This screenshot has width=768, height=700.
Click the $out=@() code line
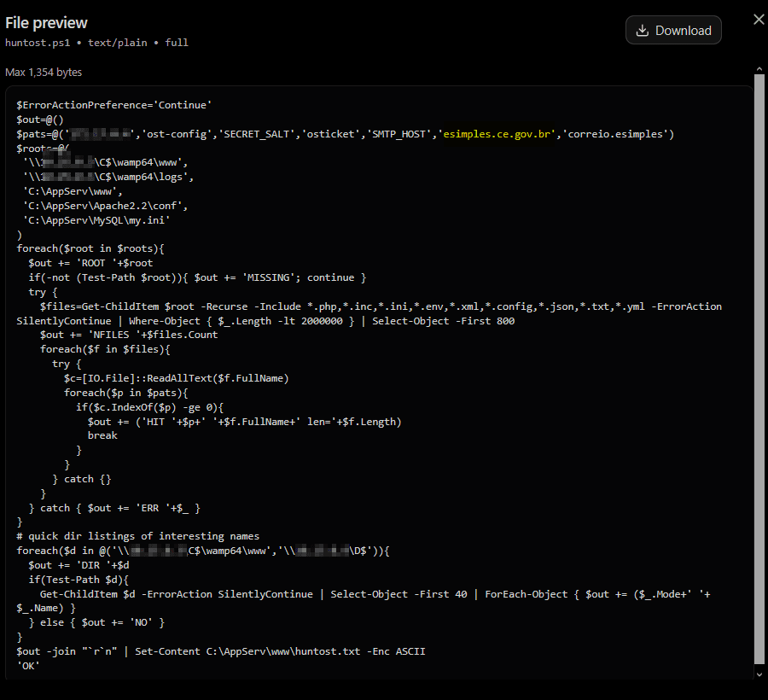coord(40,120)
